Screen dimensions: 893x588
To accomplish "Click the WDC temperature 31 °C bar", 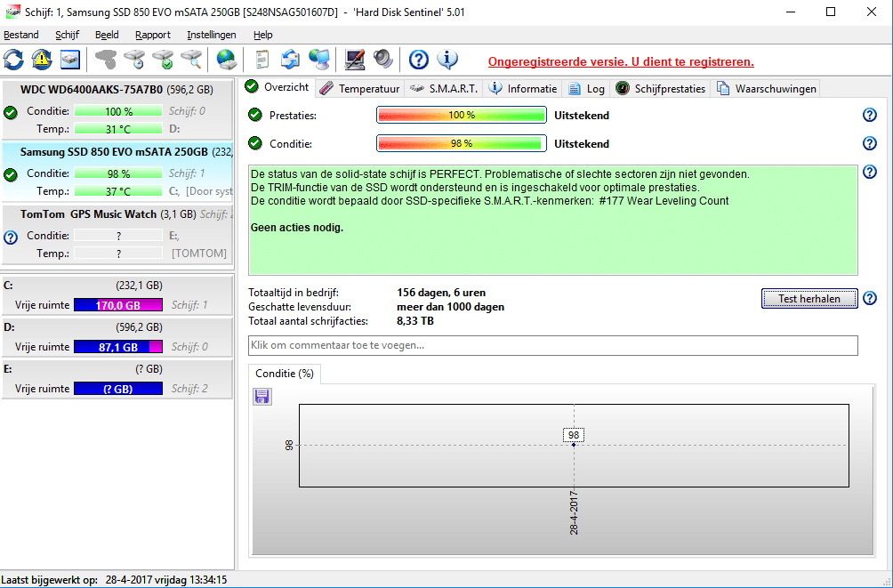I will [118, 129].
